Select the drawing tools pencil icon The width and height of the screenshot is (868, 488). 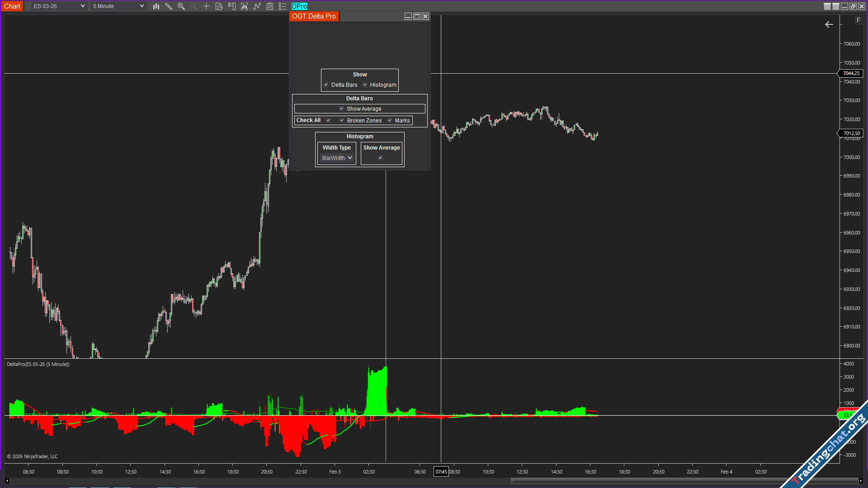(x=169, y=6)
